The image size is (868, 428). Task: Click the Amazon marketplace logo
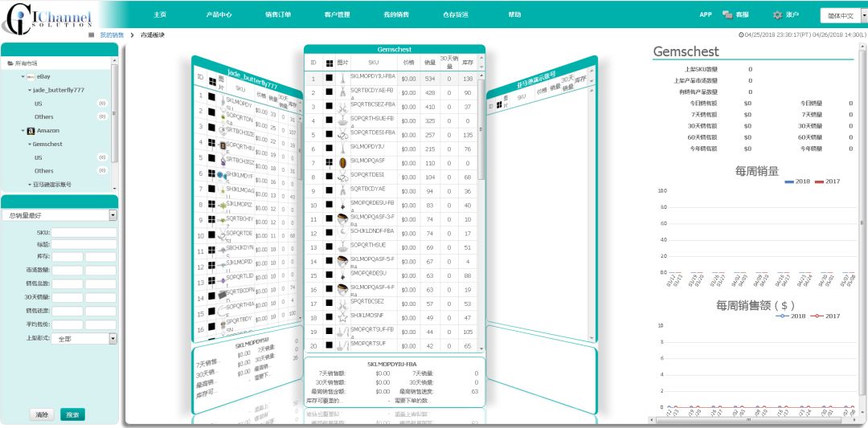[31, 131]
